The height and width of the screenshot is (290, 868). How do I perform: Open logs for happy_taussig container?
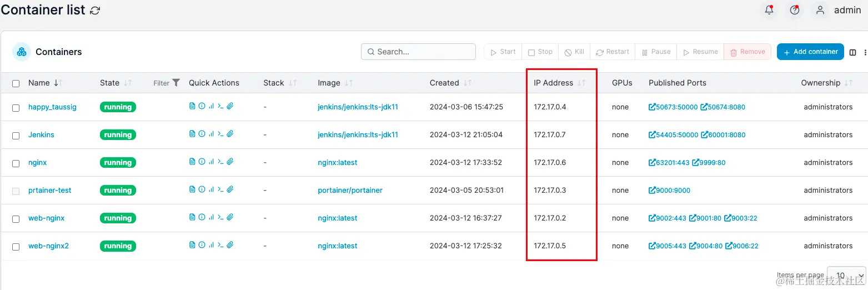click(192, 106)
